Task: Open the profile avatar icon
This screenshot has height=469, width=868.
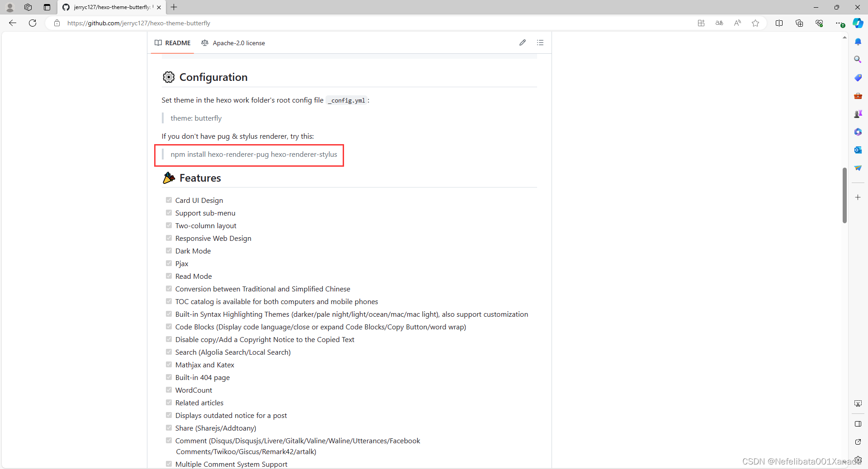Action: click(x=9, y=7)
